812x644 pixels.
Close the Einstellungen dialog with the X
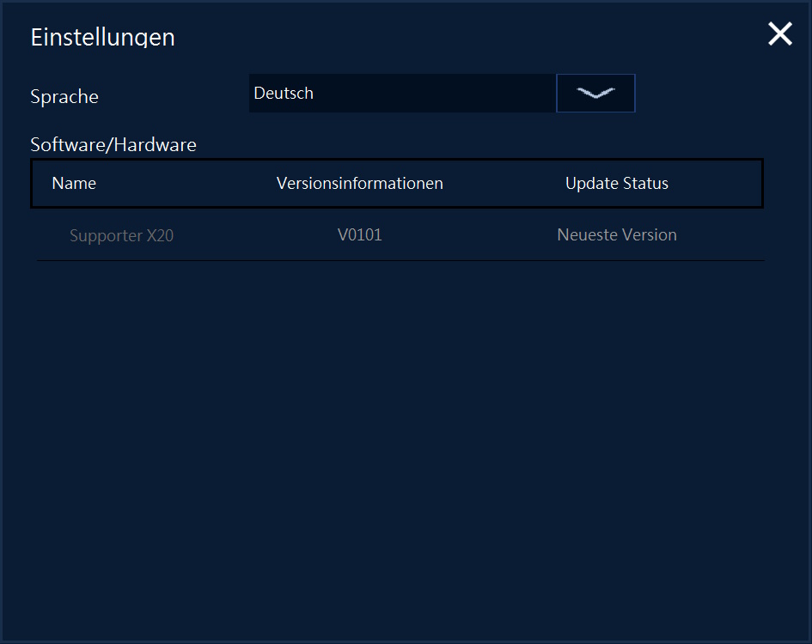[x=779, y=34]
